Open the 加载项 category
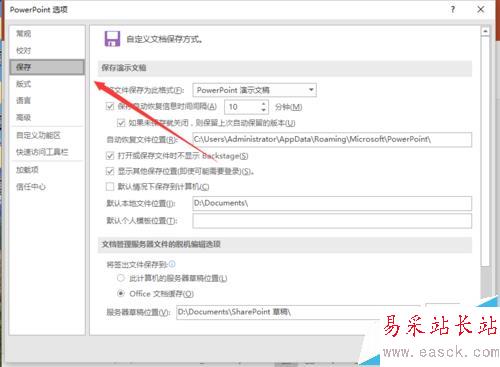Screen dimensions: 500x367 pyautogui.click(x=27, y=170)
